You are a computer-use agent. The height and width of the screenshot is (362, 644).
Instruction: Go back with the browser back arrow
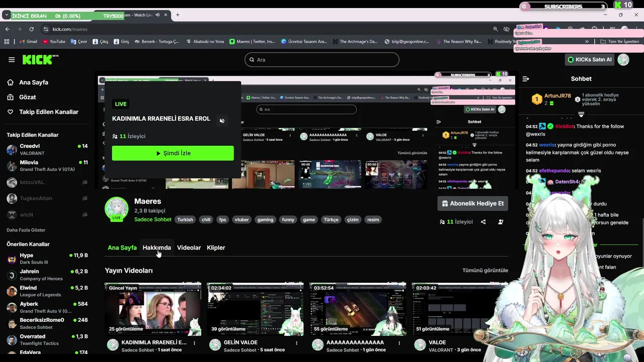coord(7,29)
